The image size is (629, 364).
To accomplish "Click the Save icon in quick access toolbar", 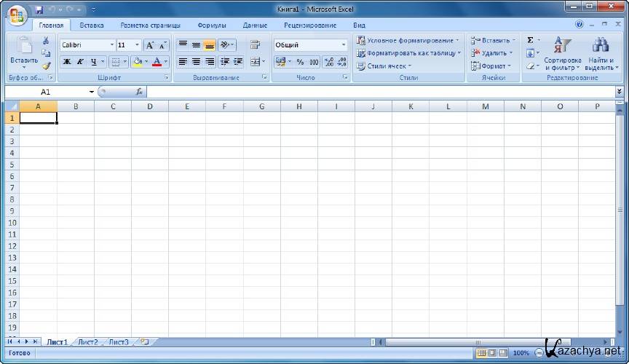I will click(39, 10).
